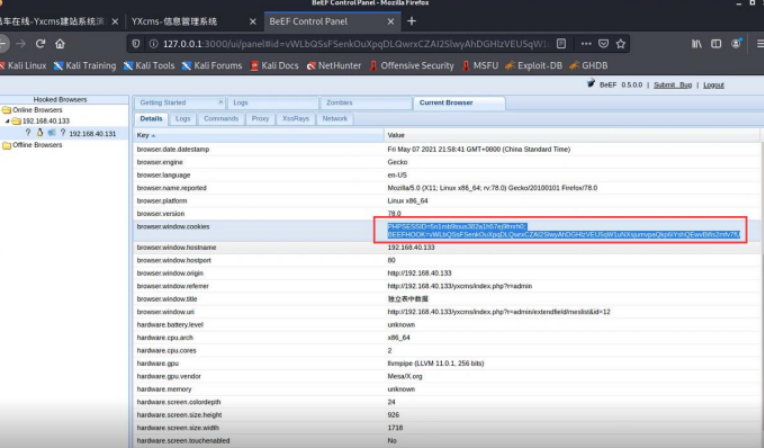Click the forward navigation arrow

pos(21,44)
